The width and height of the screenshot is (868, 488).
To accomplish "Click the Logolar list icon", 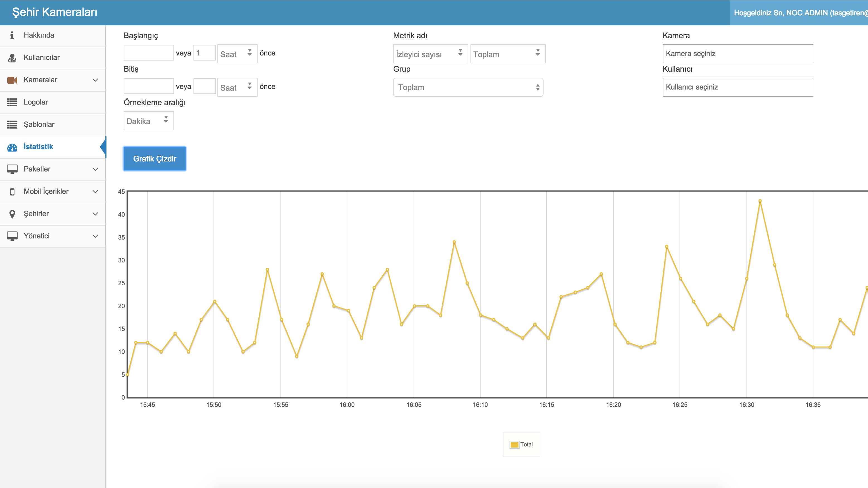I will [12, 102].
